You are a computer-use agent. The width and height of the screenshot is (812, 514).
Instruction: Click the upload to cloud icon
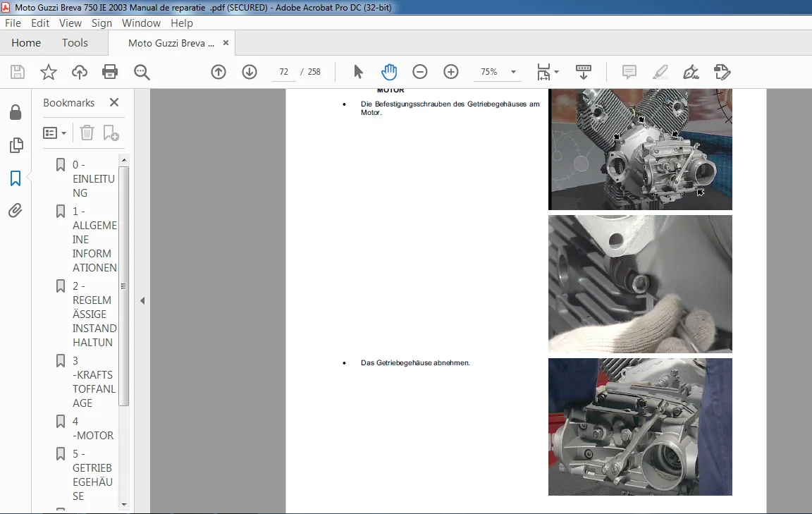79,72
